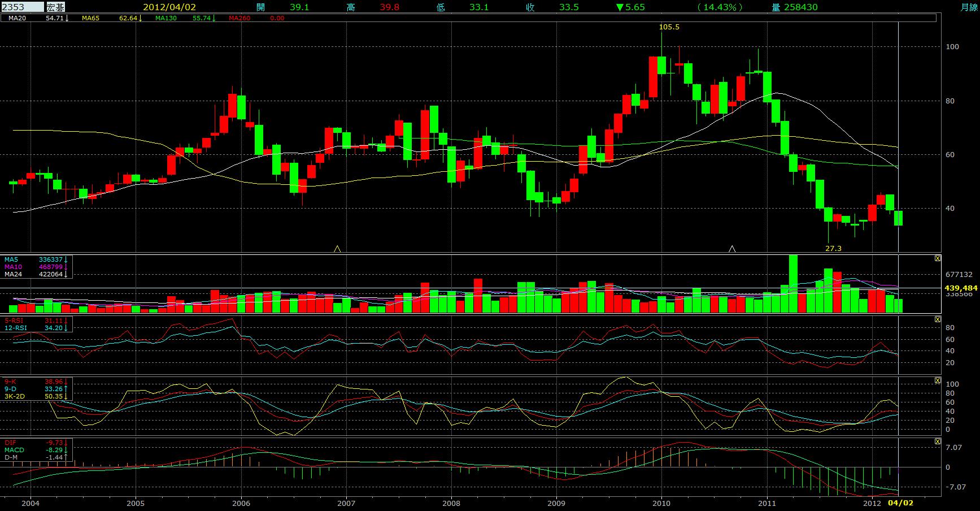Select the 9-K legend entry
The width and height of the screenshot is (980, 511).
(x=10, y=382)
